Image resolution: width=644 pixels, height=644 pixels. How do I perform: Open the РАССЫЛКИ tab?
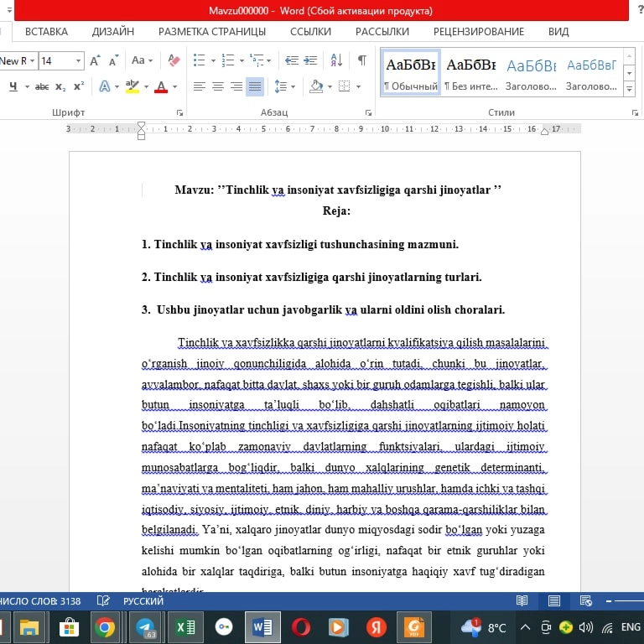point(382,32)
